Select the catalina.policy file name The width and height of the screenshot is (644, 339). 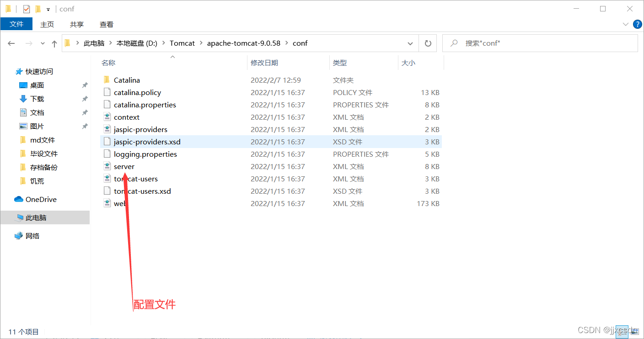click(x=137, y=92)
